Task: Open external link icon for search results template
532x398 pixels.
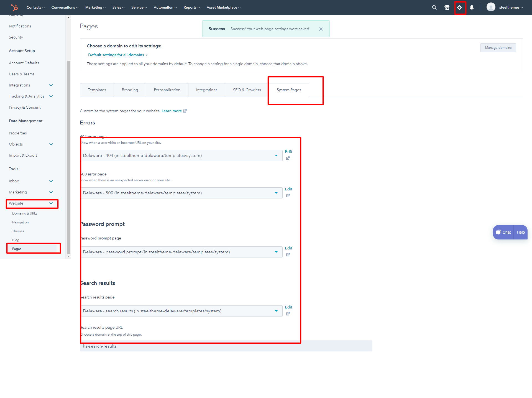Action: tap(288, 314)
